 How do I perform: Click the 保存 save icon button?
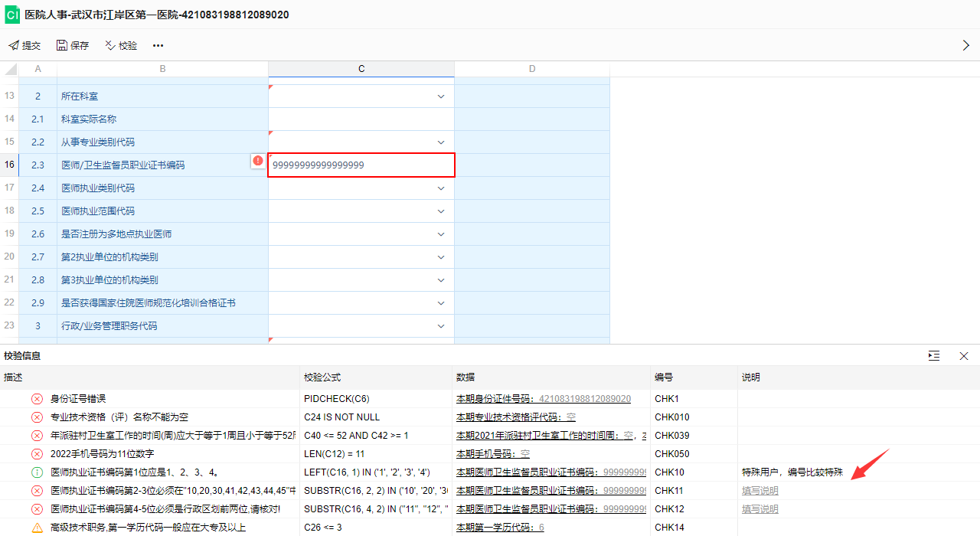(x=73, y=46)
